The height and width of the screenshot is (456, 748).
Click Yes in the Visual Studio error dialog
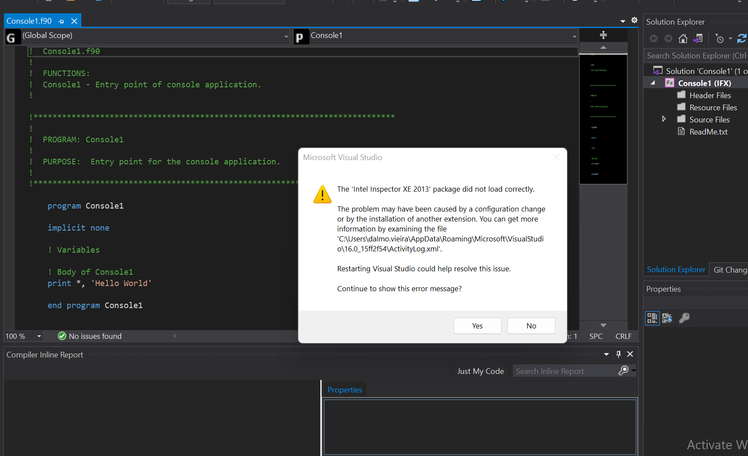click(x=477, y=326)
